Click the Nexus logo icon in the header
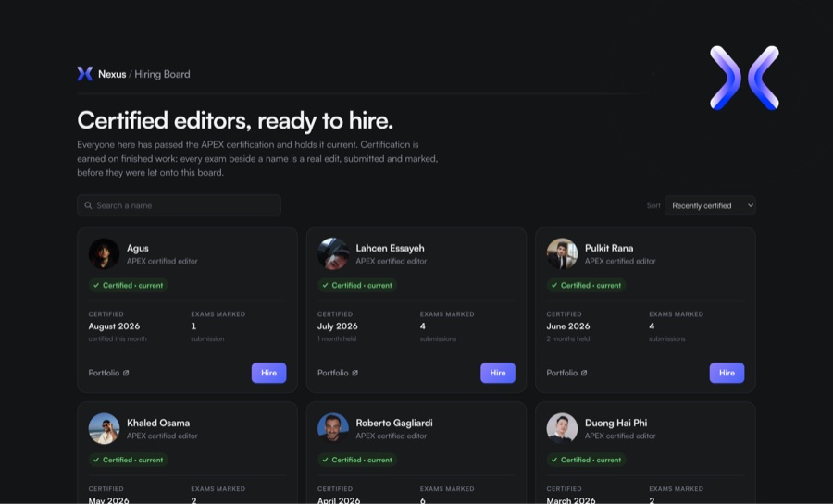 (85, 74)
